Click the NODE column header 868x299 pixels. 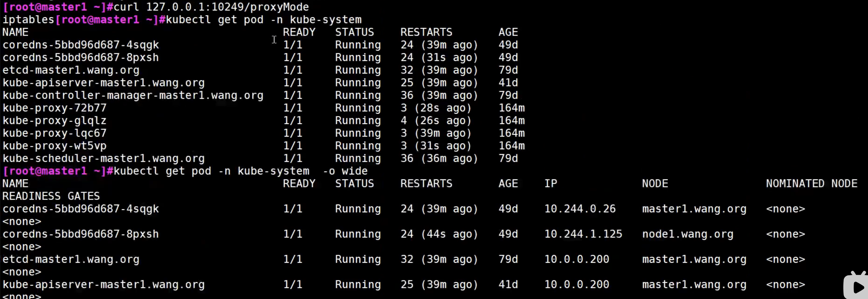(655, 183)
